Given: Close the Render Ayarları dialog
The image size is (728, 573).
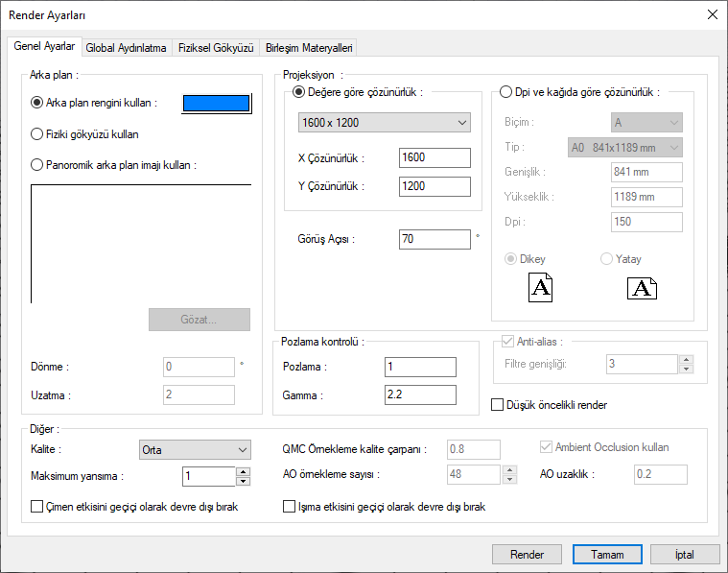Looking at the screenshot, I should click(712, 14).
